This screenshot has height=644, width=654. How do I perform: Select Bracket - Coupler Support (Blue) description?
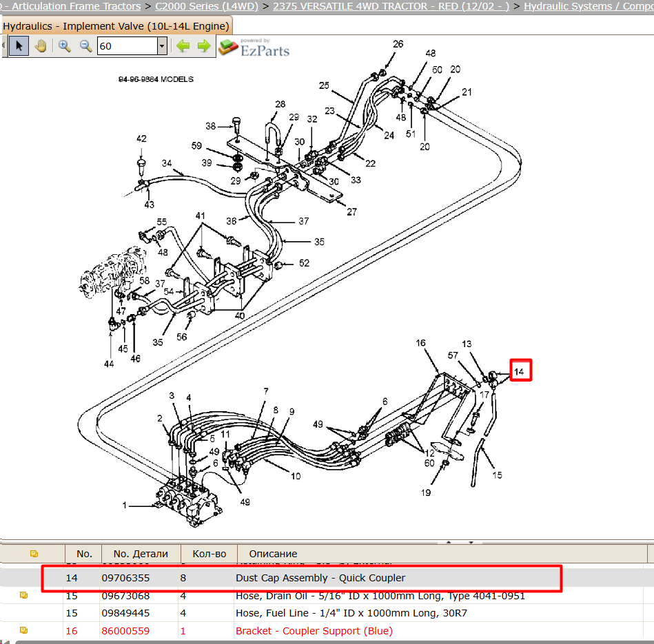coord(314,631)
